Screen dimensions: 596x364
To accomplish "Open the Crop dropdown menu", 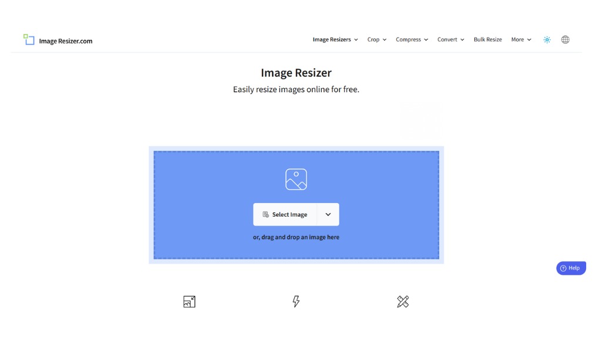I will [x=376, y=40].
